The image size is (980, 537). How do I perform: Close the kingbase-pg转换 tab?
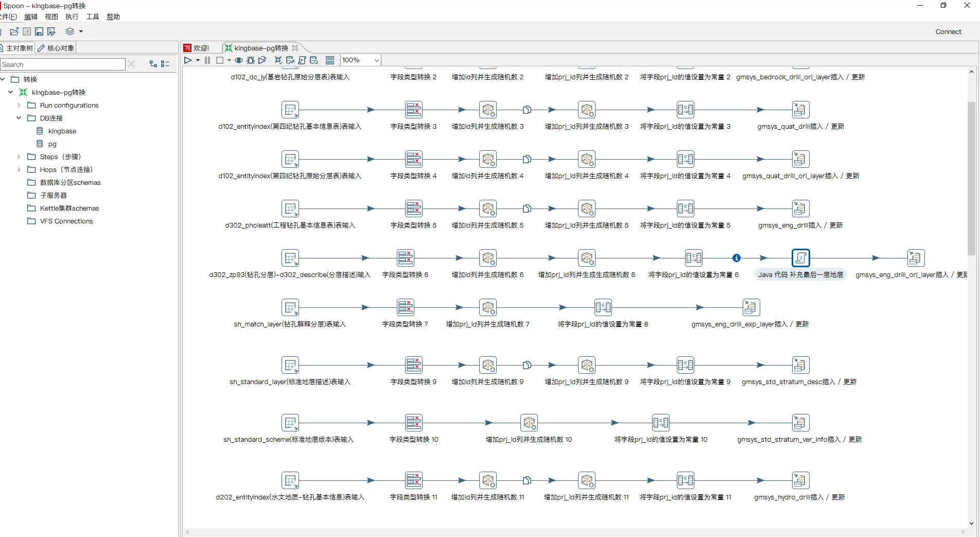coord(295,48)
